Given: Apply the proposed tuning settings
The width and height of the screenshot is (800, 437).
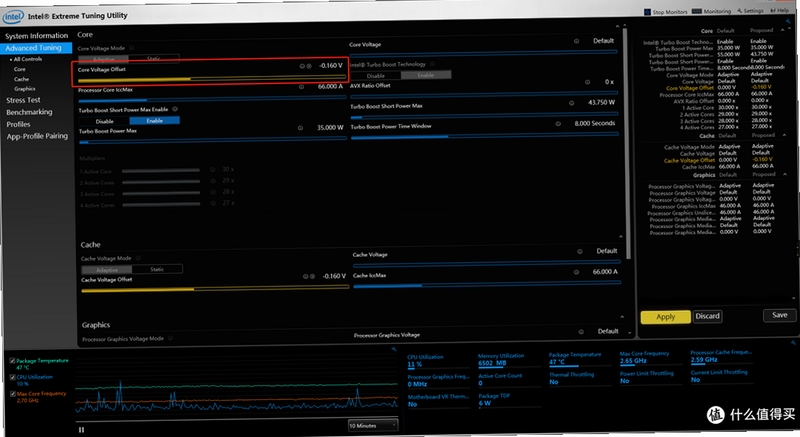Looking at the screenshot, I should [x=665, y=317].
